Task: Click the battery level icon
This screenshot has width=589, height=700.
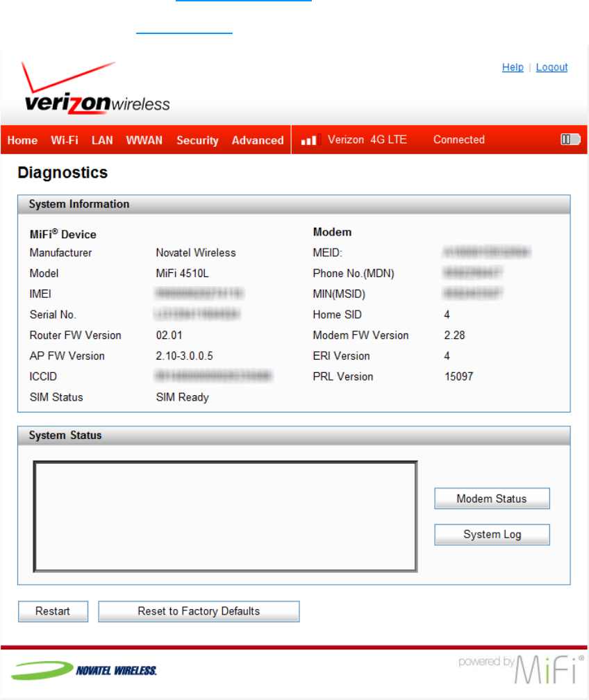Action: pos(570,140)
